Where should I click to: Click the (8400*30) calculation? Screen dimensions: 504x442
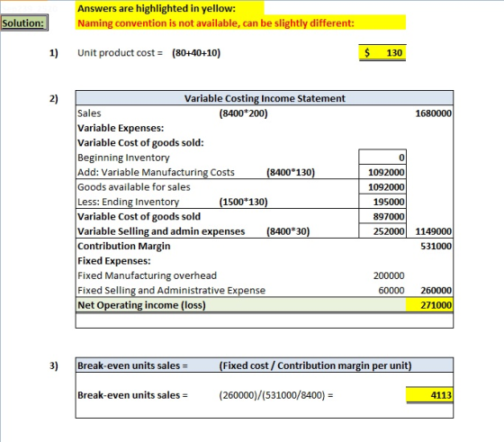288,231
